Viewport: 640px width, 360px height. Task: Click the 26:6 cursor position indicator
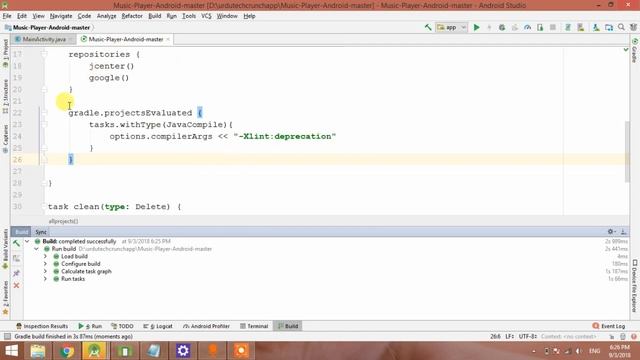pos(495,336)
